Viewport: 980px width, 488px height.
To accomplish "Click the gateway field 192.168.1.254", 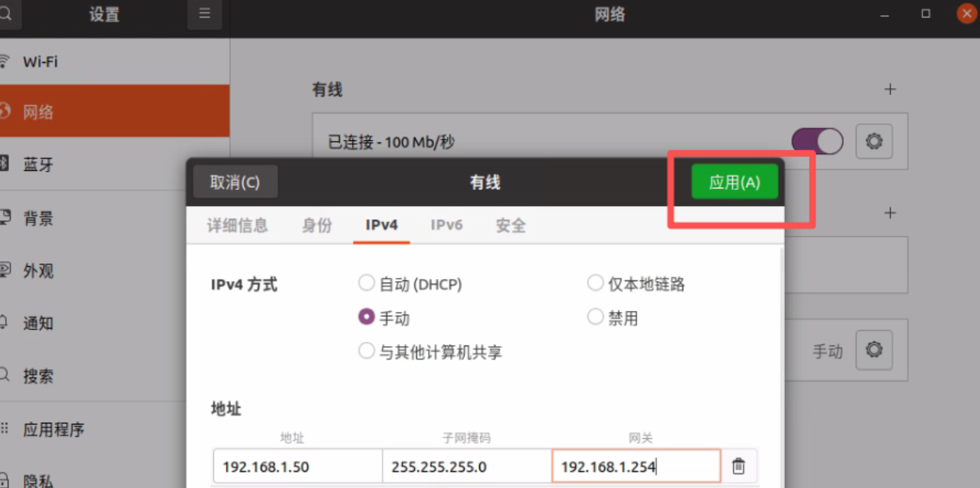I will (x=635, y=467).
